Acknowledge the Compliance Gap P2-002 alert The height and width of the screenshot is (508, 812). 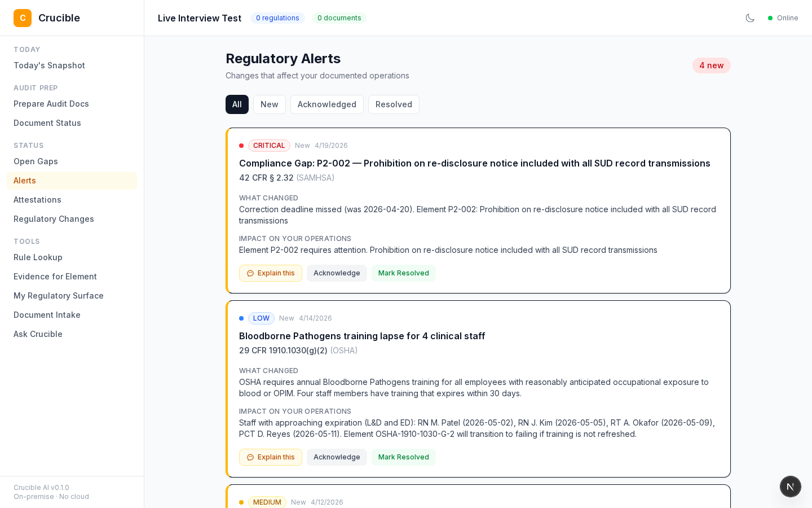pos(337,273)
